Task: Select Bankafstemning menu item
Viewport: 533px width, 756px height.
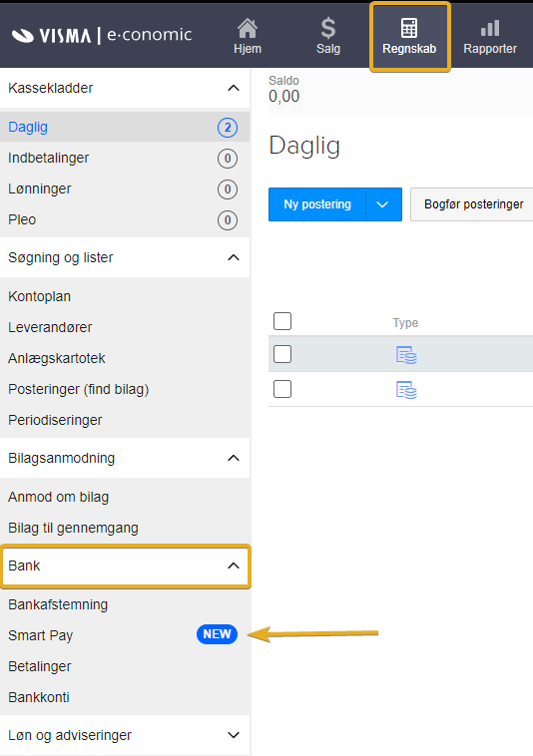Action: click(58, 604)
